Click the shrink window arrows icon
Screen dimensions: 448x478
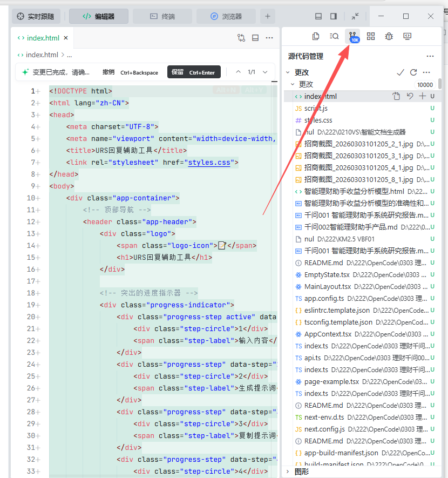pyautogui.click(x=355, y=16)
